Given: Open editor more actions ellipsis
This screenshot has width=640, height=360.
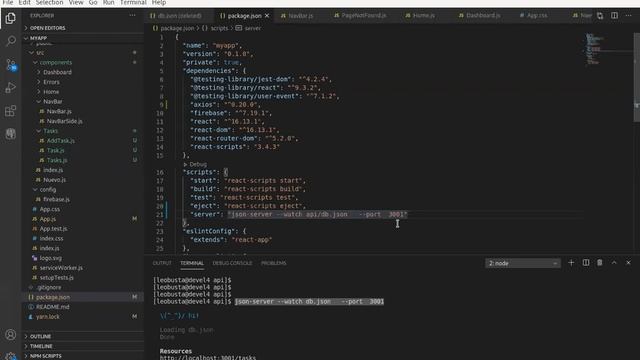Looking at the screenshot, I should coord(629,16).
